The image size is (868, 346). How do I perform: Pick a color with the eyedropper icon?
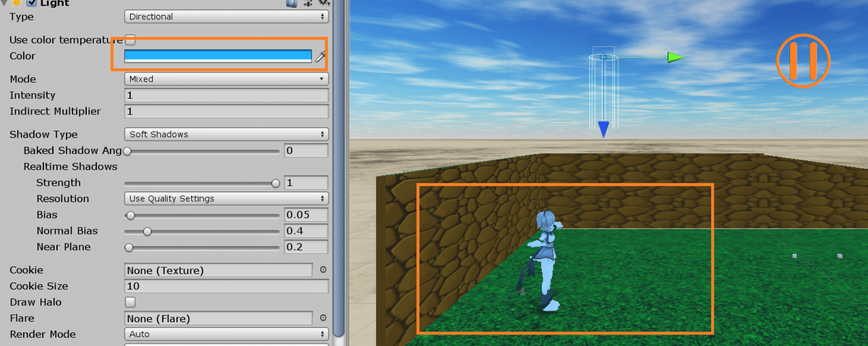321,56
